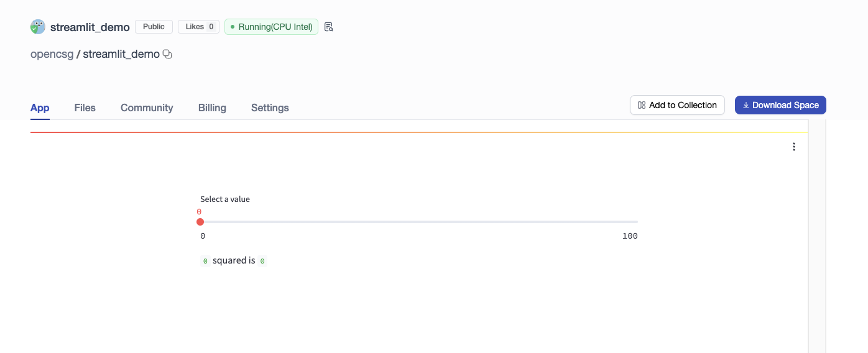Click the download arrow icon in Download Space
This screenshot has height=353, width=868.
(746, 105)
